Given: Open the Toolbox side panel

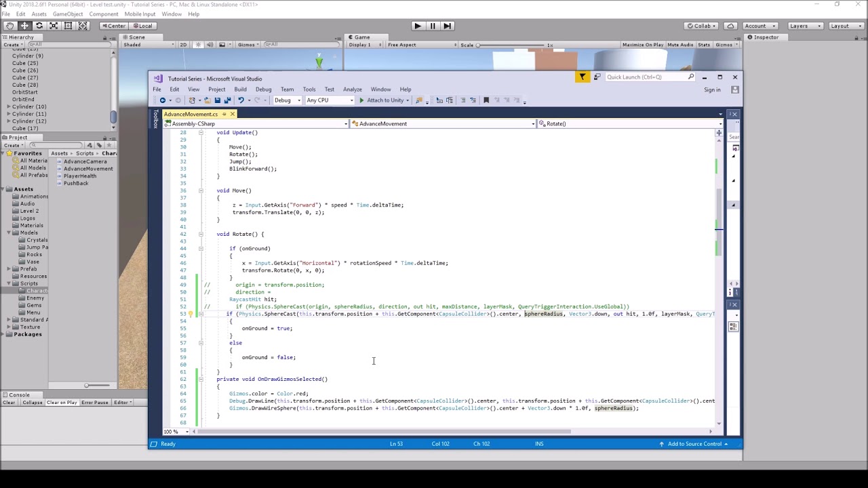Looking at the screenshot, I should pos(155,119).
